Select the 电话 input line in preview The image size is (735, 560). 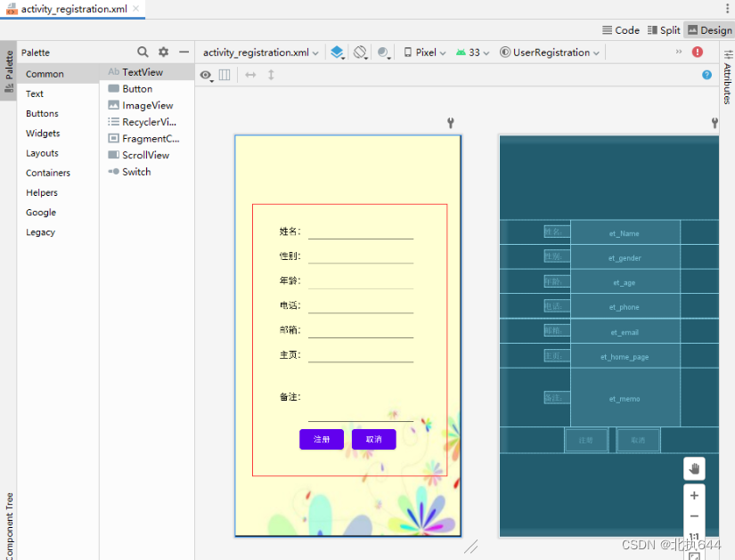point(361,305)
